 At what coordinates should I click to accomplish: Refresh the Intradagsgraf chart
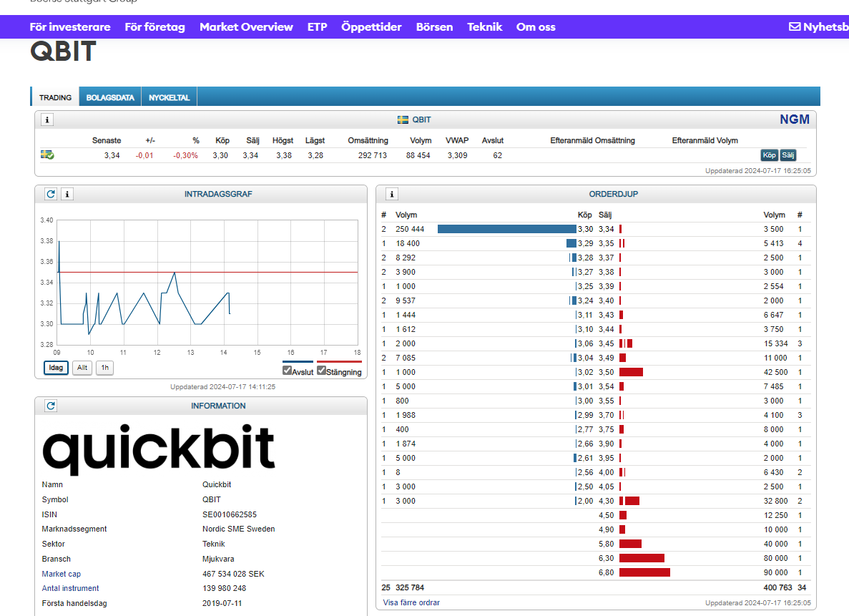[51, 194]
